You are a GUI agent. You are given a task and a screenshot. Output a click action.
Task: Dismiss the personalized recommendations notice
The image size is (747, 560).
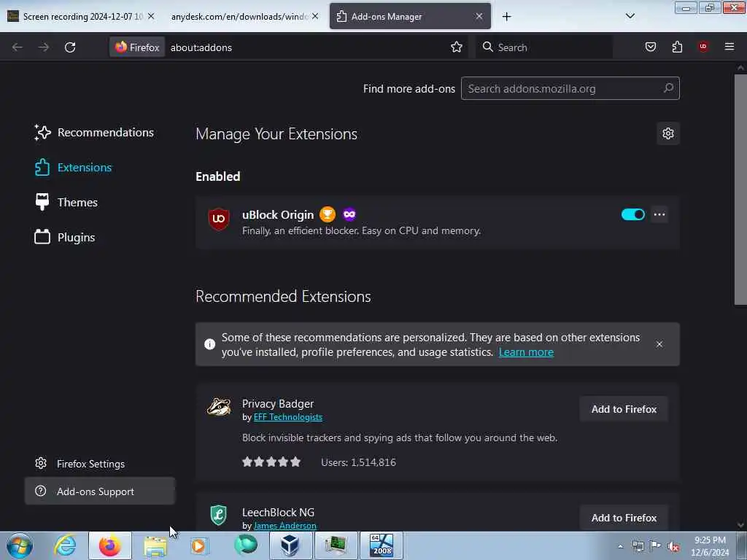pyautogui.click(x=659, y=344)
